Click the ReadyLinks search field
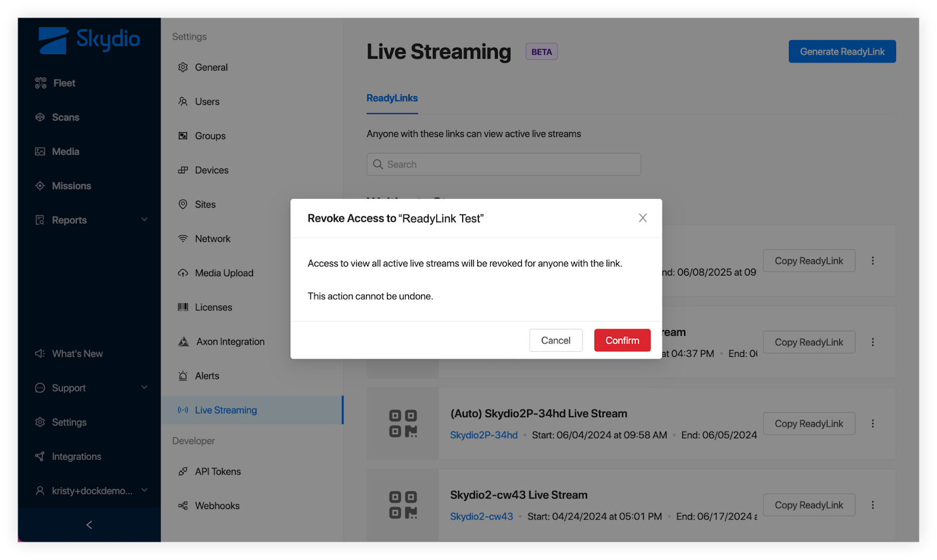 click(x=504, y=164)
